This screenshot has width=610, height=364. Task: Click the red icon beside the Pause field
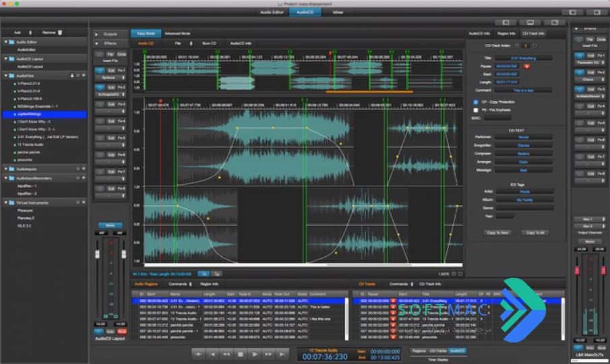click(526, 66)
